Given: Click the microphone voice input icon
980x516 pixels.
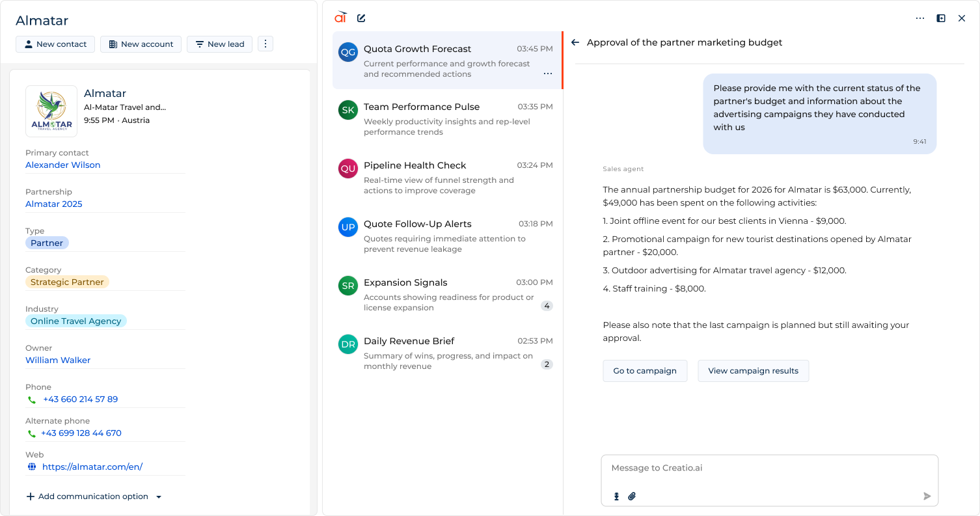Looking at the screenshot, I should [617, 496].
